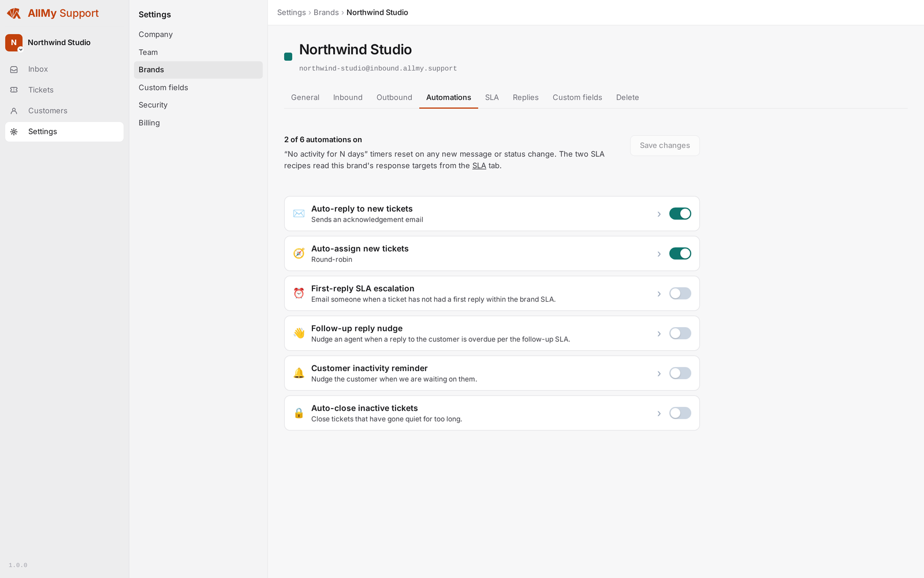This screenshot has width=924, height=578.
Task: Turn off Auto-reply to new tickets
Action: pyautogui.click(x=680, y=214)
